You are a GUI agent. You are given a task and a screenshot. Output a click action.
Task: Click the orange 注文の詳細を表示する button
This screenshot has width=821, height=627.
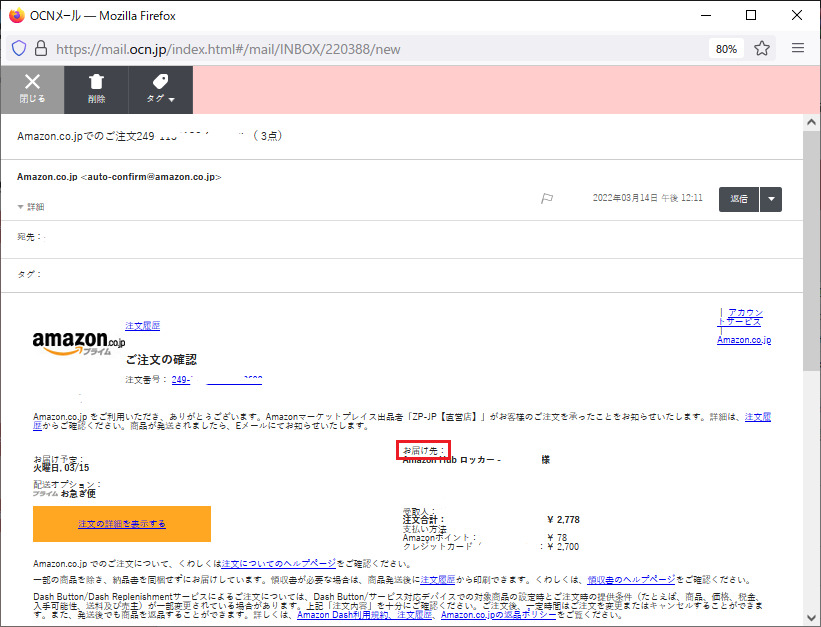coord(122,524)
